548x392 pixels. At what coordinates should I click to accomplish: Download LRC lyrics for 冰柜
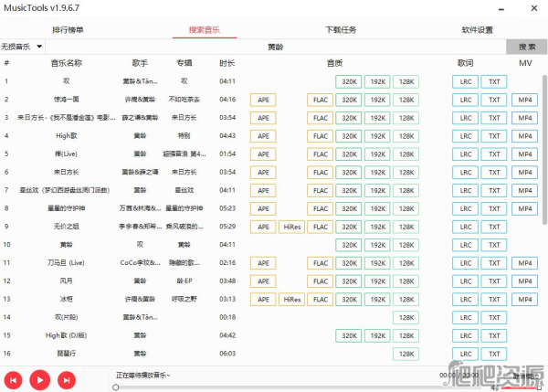465,299
